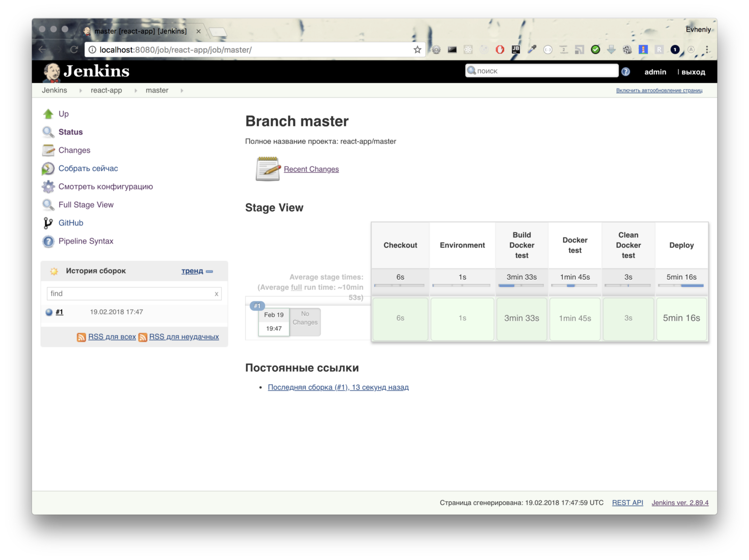Image resolution: width=749 pixels, height=560 pixels.
Task: Click the eyedropper extension icon
Action: 532,50
